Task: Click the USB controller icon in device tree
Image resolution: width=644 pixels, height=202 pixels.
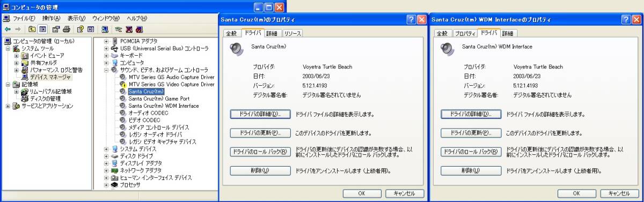Action: coord(114,48)
